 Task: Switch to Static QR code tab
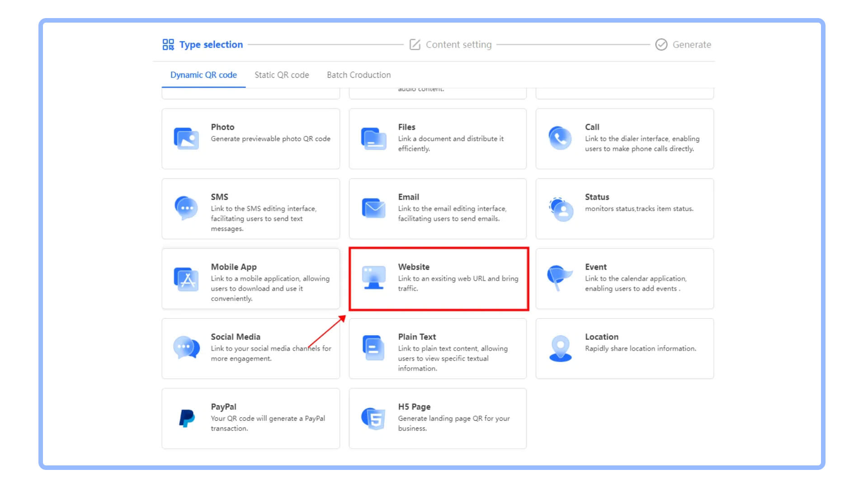click(x=282, y=75)
